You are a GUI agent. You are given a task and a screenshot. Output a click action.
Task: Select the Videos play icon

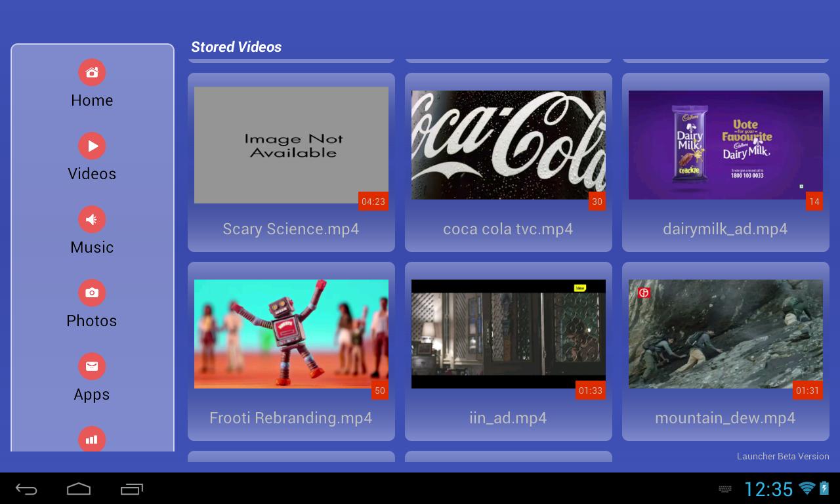click(x=92, y=146)
